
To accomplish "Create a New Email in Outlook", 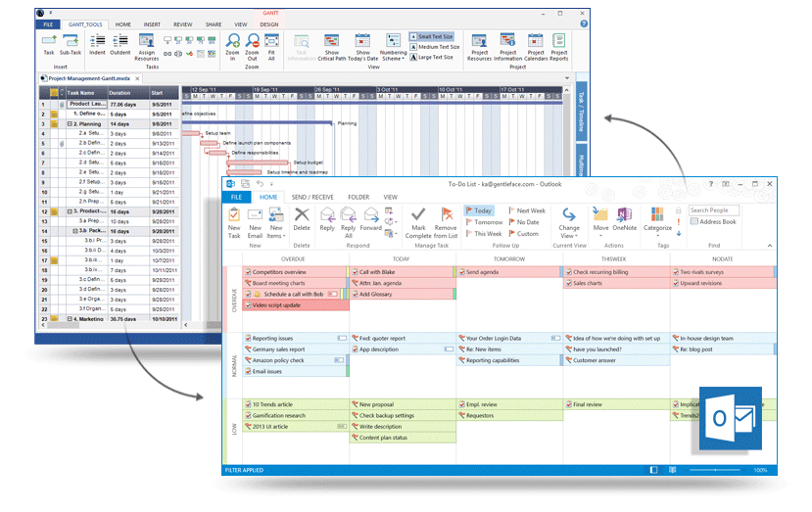I will pos(255,223).
